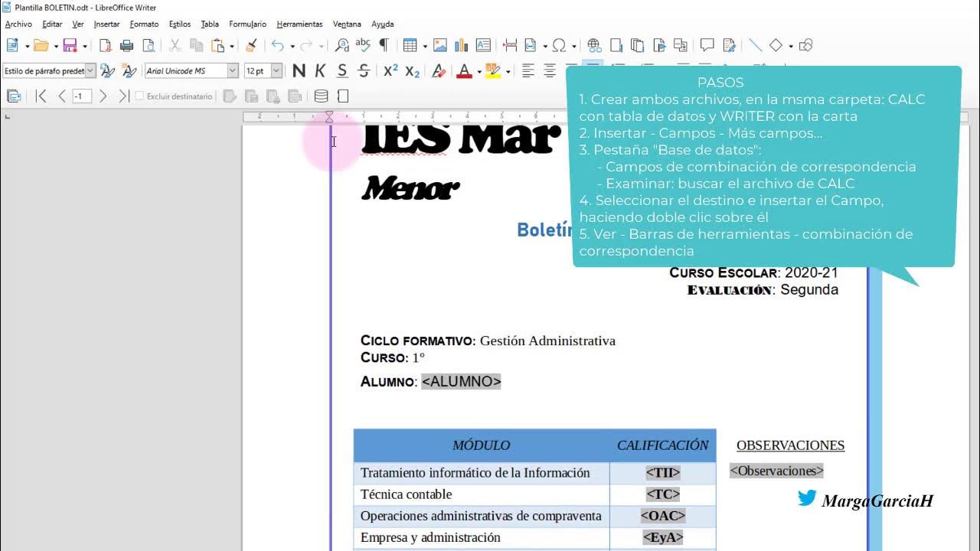The image size is (980, 551).
Task: Insert a comment
Action: click(x=707, y=46)
